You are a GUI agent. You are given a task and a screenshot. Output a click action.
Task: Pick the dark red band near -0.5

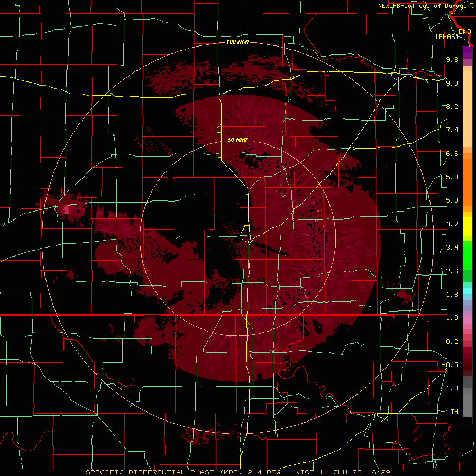(x=467, y=364)
